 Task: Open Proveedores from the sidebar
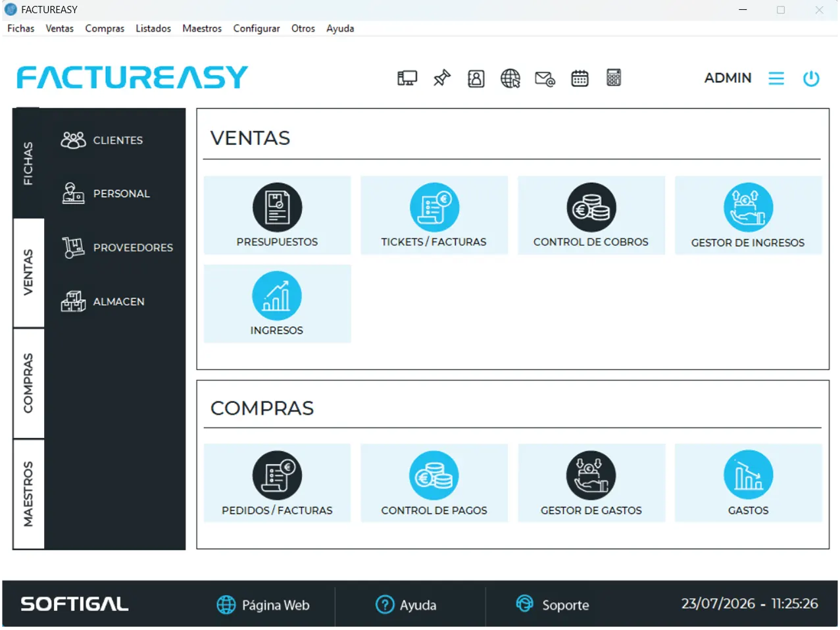pos(117,248)
